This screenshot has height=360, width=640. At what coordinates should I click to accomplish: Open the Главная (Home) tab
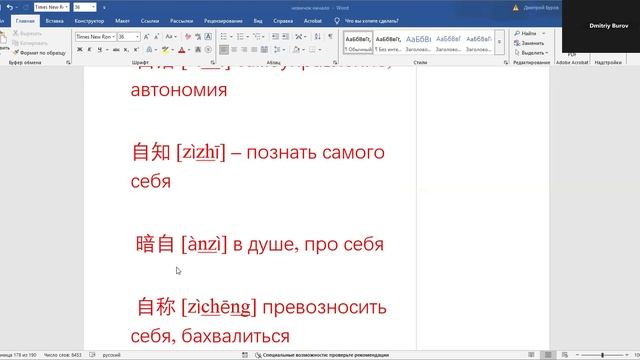pos(25,21)
